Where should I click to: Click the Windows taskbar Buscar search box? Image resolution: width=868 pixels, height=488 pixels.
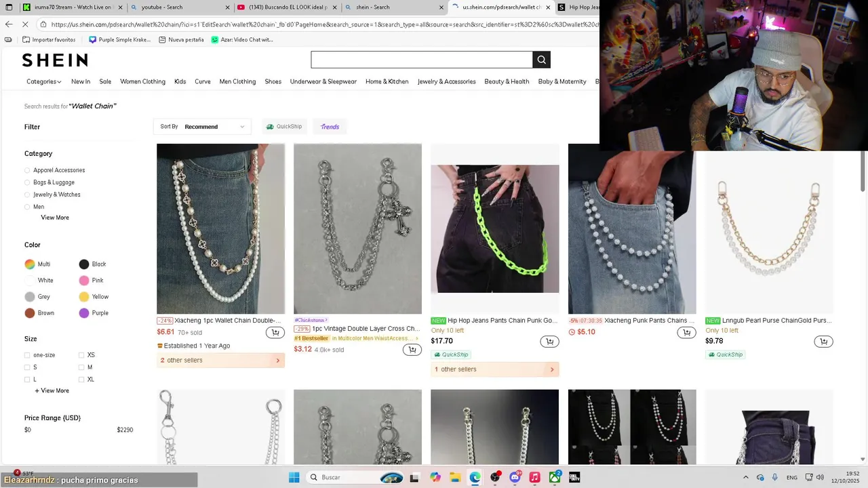[356, 477]
